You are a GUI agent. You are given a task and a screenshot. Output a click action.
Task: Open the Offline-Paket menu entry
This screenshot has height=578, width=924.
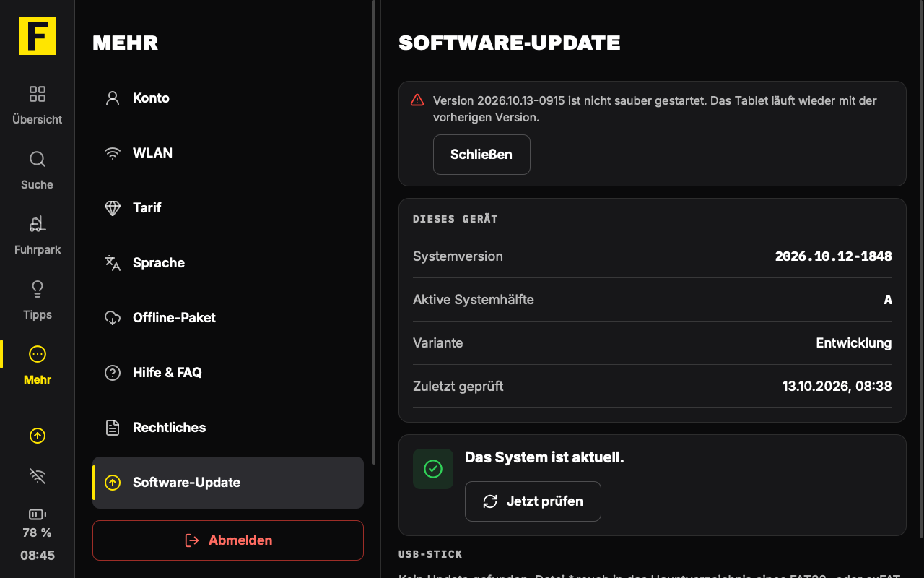point(228,318)
